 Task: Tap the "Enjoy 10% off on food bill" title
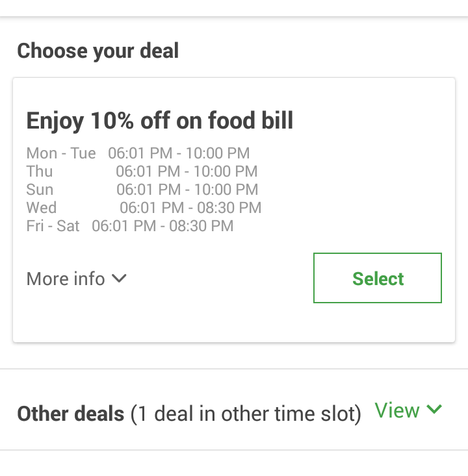tap(159, 120)
